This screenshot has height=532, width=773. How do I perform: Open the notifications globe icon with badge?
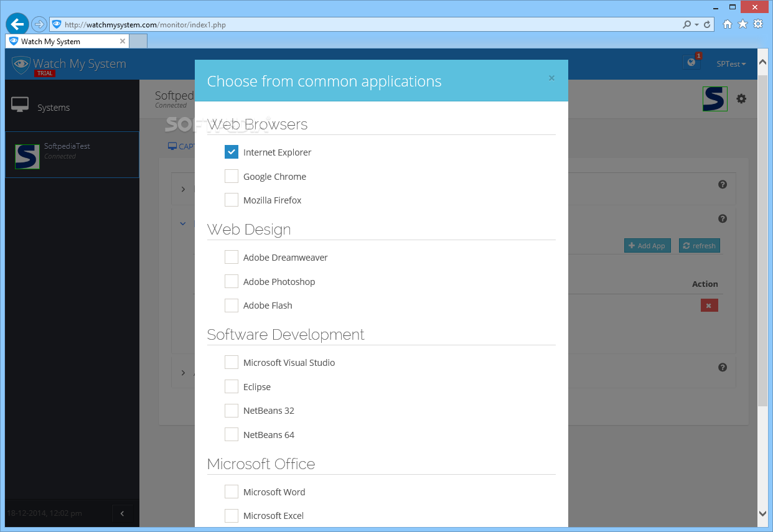click(x=691, y=62)
